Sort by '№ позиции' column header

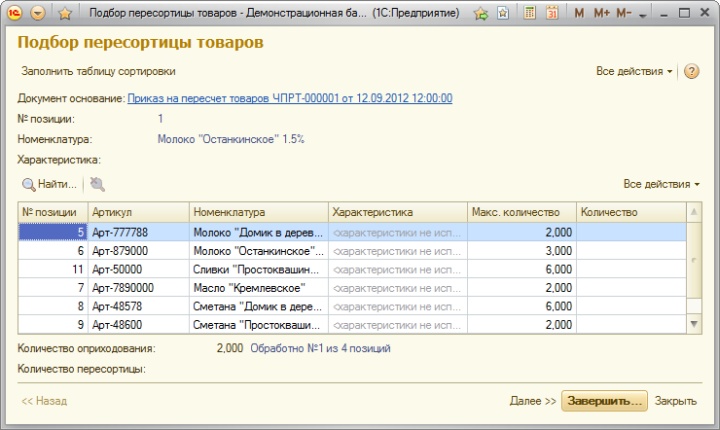53,212
